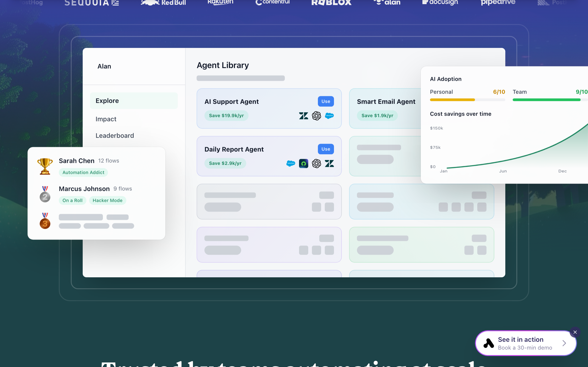This screenshot has height=367, width=588.
Task: Go to Leaderboard in the sidebar
Action: coord(115,135)
